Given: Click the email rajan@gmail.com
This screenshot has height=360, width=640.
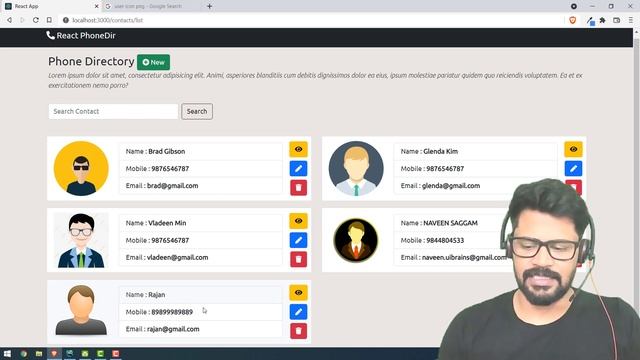Looking at the screenshot, I should click(173, 329).
